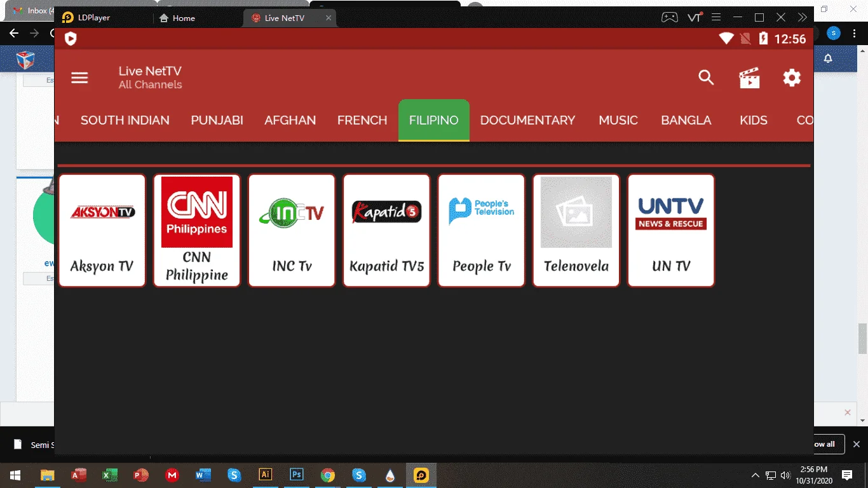The width and height of the screenshot is (868, 488).
Task: Click the battery icon in Android status bar
Action: tap(763, 39)
